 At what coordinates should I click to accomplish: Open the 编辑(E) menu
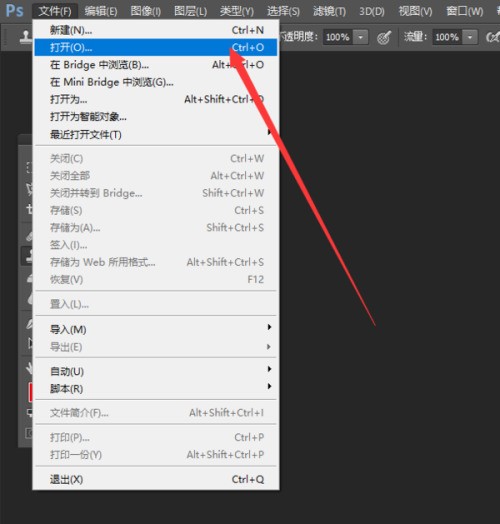pos(101,11)
